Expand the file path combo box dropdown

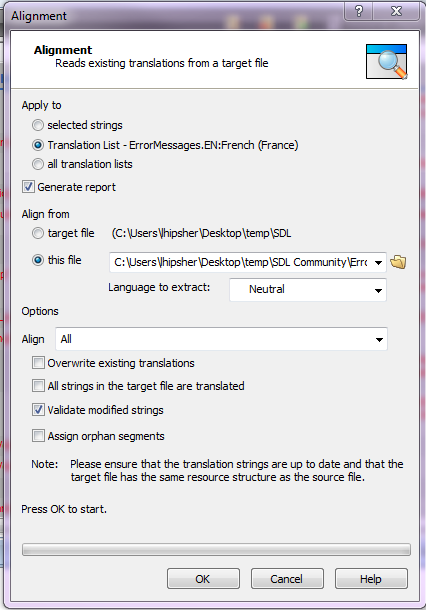[378, 263]
